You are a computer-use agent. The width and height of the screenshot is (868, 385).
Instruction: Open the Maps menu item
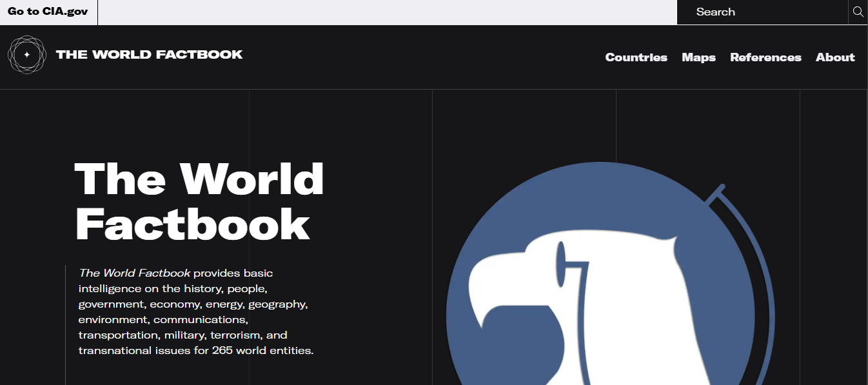[x=698, y=57]
